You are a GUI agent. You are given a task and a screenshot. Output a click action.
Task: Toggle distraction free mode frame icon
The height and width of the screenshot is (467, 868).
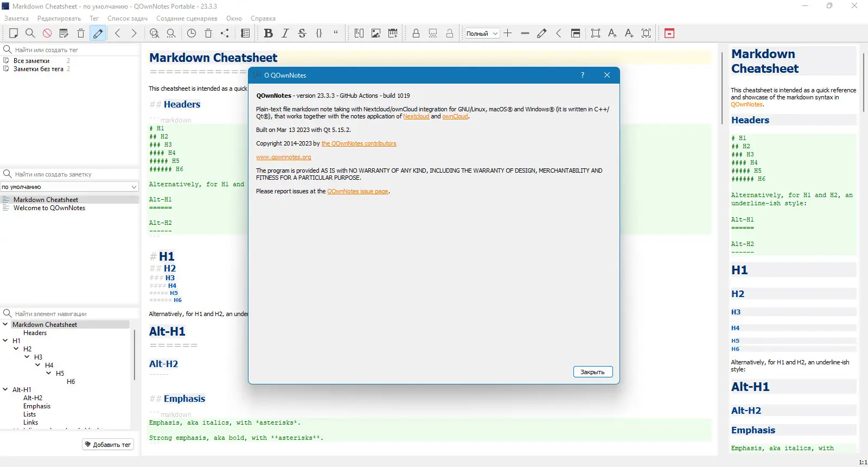pyautogui.click(x=595, y=33)
